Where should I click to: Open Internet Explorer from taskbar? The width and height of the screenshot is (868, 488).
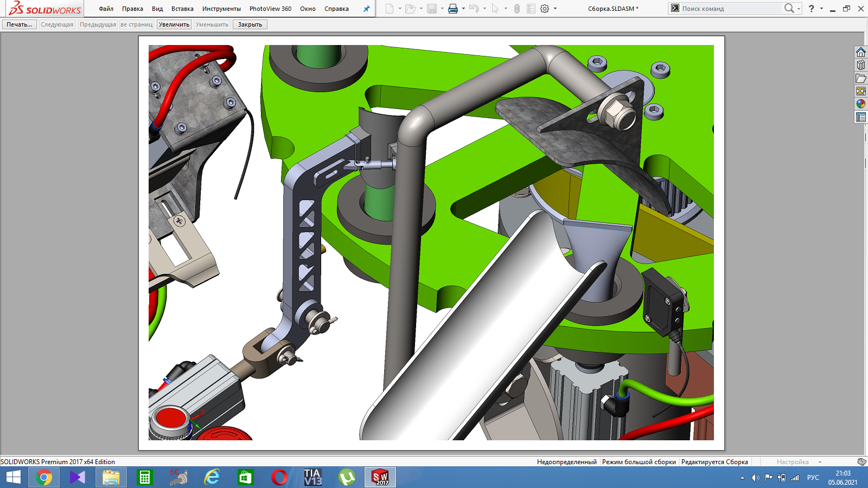pos(212,477)
